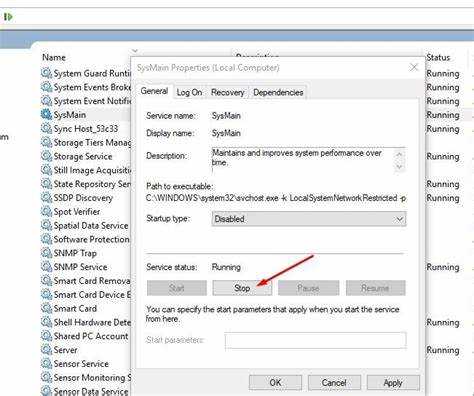The image size is (474, 396).
Task: Sort services by Name column header
Action: coord(54,57)
